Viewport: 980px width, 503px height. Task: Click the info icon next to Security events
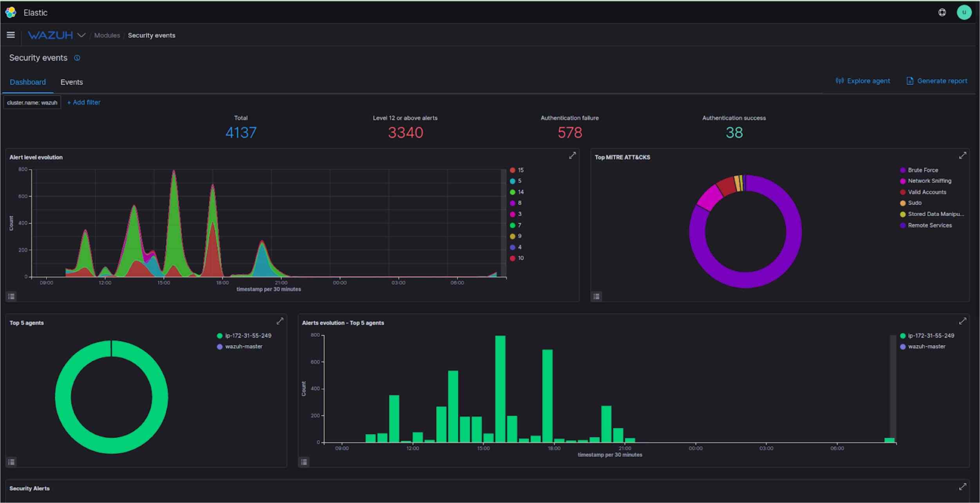coord(78,58)
